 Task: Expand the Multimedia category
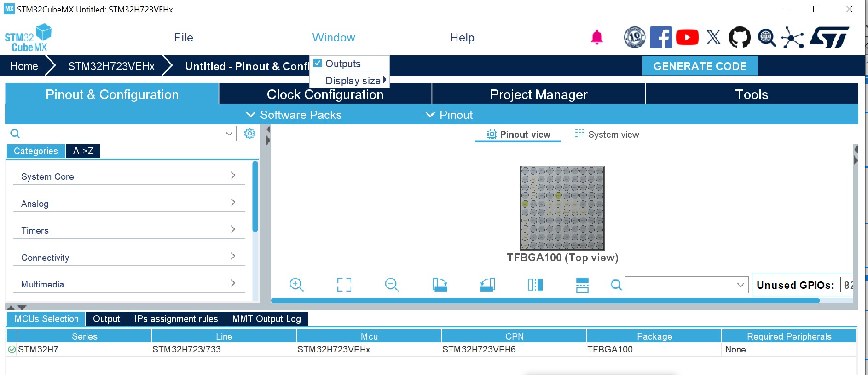pyautogui.click(x=129, y=284)
